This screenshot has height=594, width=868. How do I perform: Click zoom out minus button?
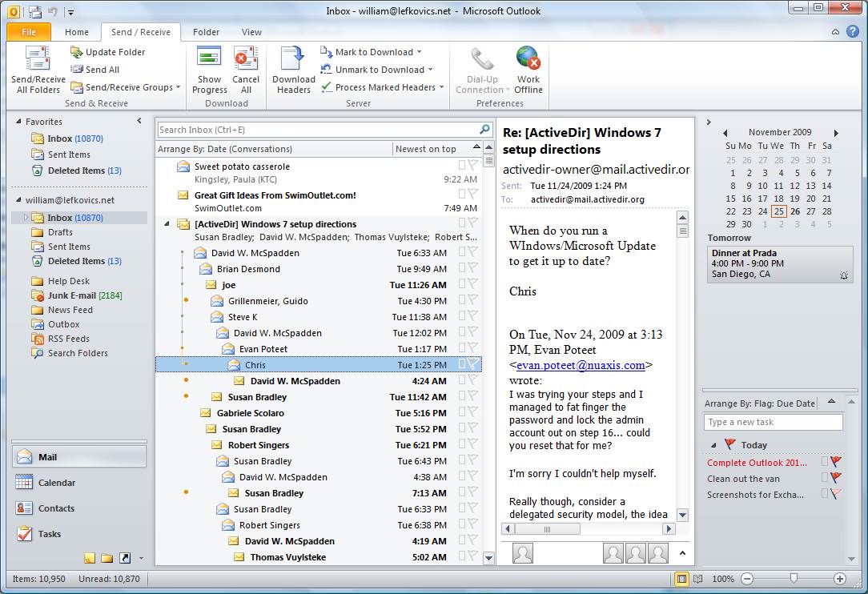[747, 579]
